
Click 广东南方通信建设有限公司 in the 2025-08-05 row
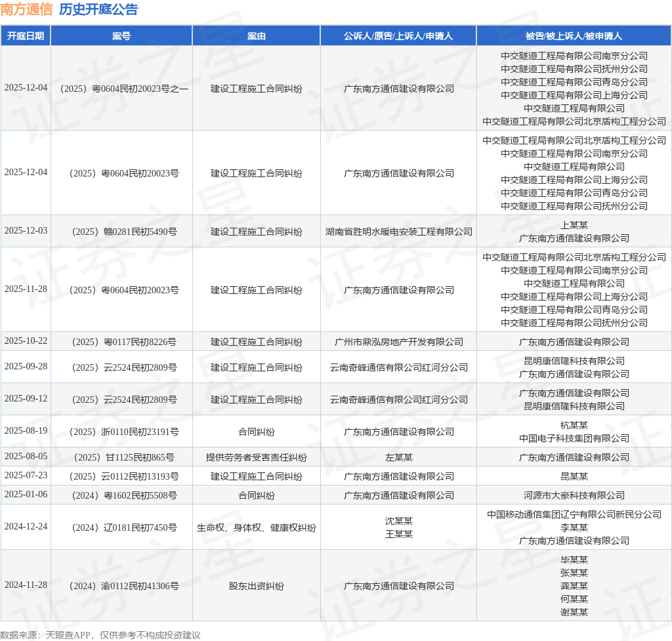pos(574,457)
